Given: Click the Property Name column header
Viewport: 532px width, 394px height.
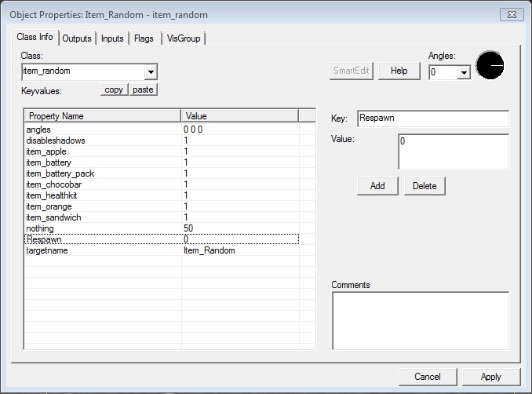Looking at the screenshot, I should click(102, 116).
